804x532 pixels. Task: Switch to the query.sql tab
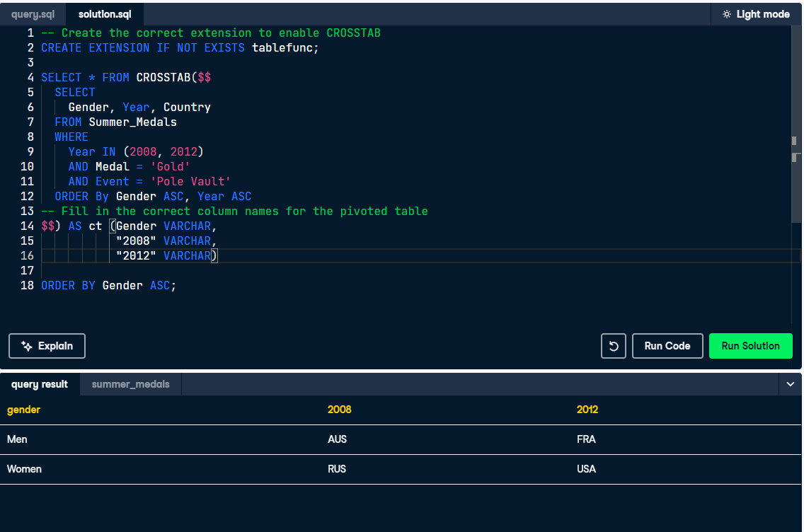pyautogui.click(x=33, y=14)
